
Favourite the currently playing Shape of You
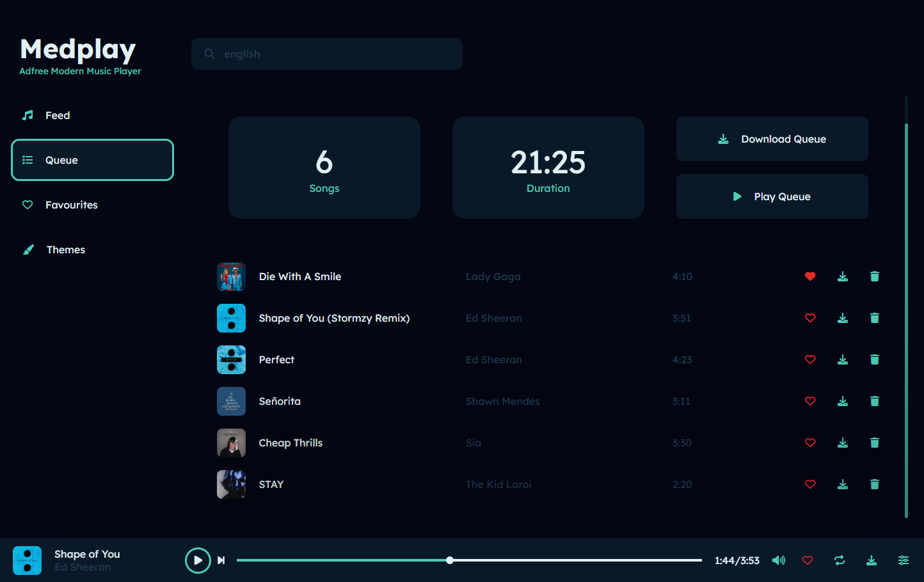coord(807,560)
